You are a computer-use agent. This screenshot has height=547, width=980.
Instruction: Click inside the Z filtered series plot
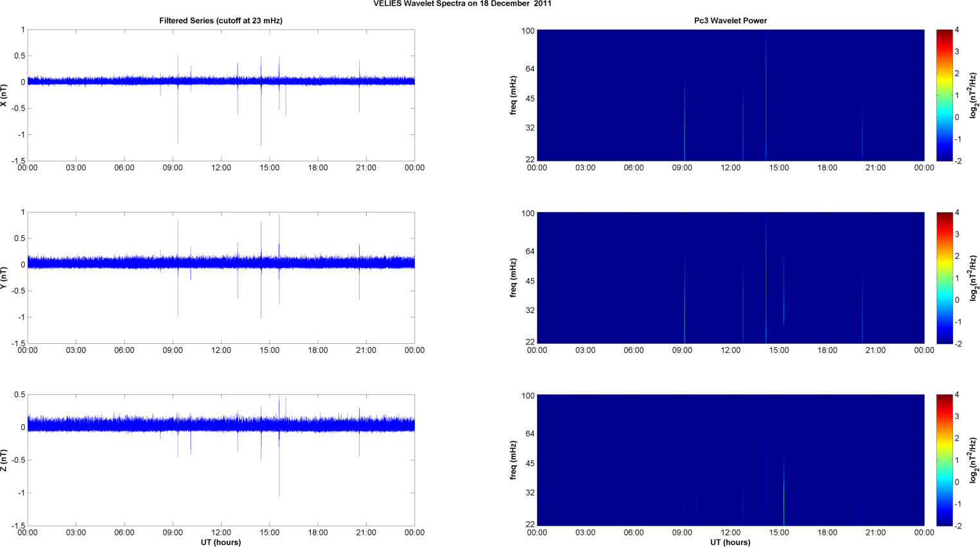(221, 460)
